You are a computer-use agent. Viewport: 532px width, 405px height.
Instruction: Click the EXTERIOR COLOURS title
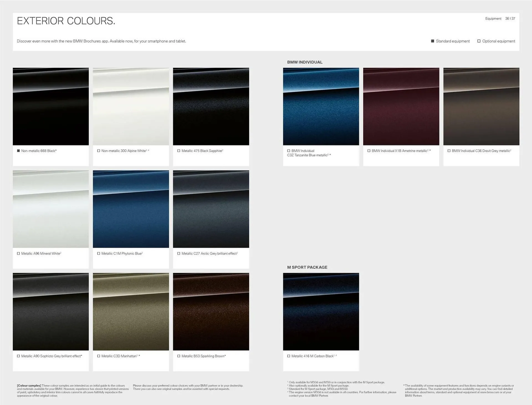(x=66, y=21)
